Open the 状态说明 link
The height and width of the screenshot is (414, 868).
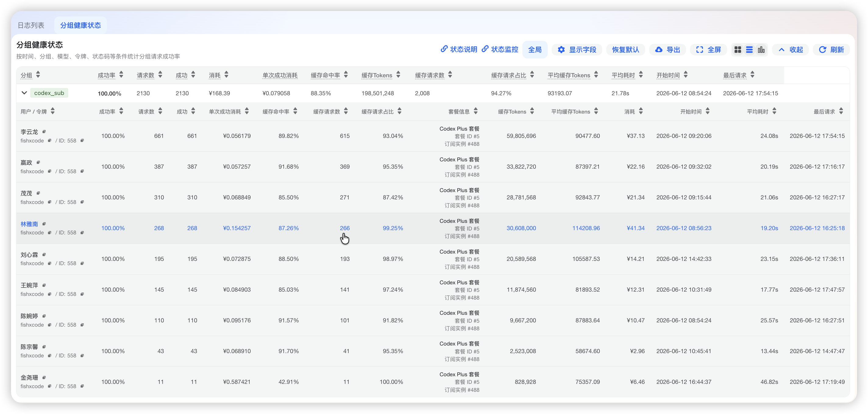[459, 50]
